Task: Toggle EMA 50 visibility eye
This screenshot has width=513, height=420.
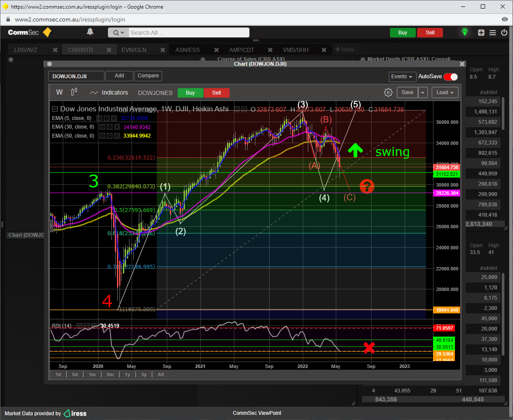Action: [x=102, y=136]
